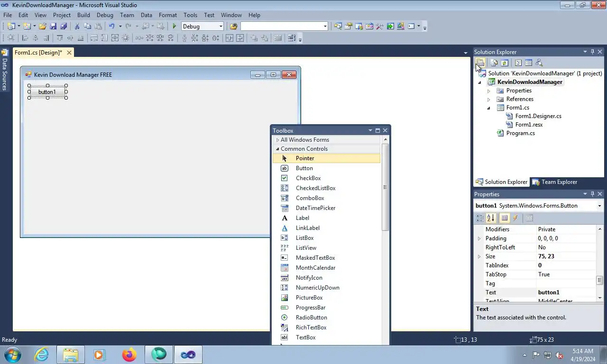Expand the Padding property row
The height and width of the screenshot is (364, 607).
[x=479, y=238]
